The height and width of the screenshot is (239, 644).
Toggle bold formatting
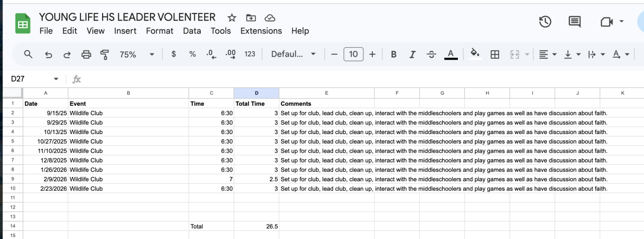[393, 54]
